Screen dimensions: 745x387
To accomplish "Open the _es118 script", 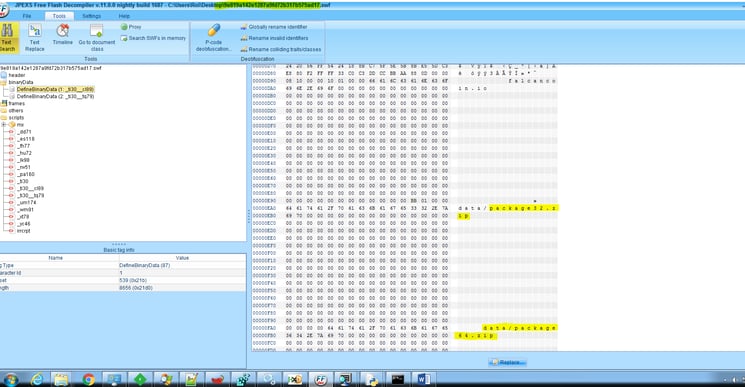I will 22,139.
